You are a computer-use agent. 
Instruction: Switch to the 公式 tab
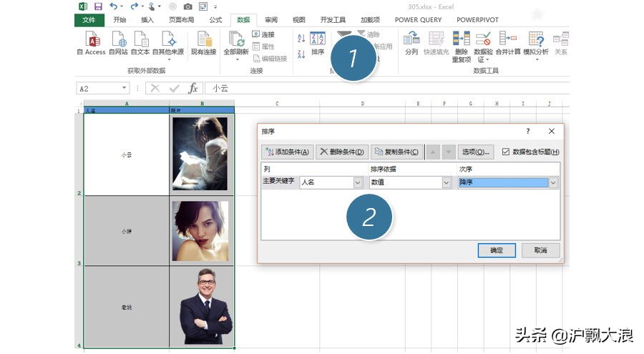tap(215, 20)
